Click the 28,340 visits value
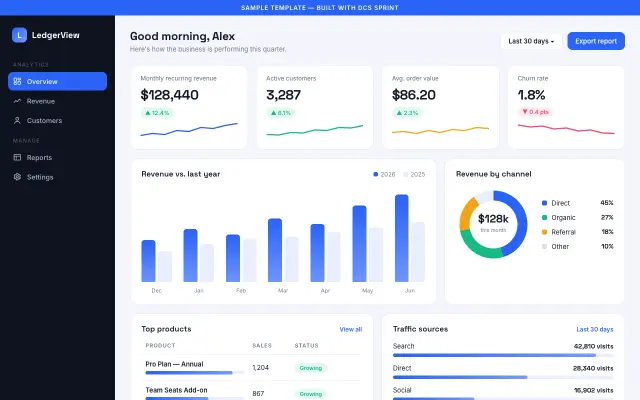Screen dimensions: 640x400 tap(593, 368)
